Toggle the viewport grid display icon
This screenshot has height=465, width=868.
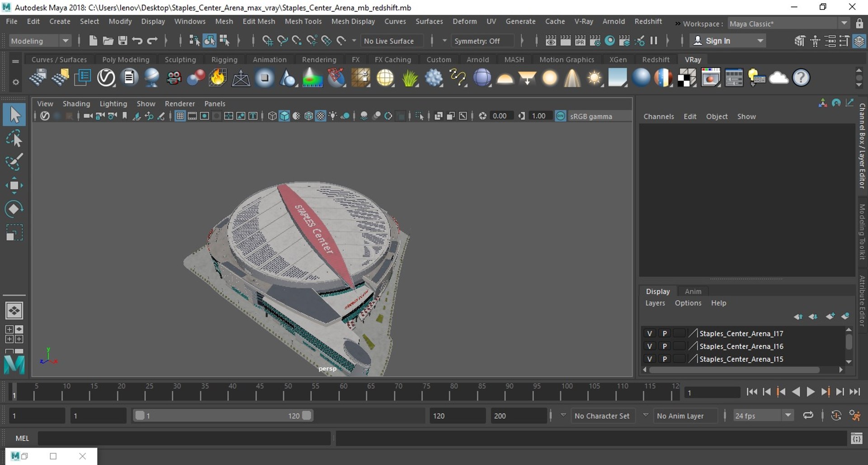[x=180, y=116]
